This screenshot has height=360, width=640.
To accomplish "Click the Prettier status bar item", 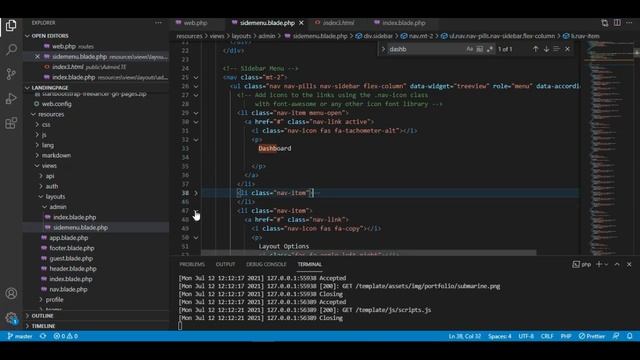I will [x=592, y=336].
